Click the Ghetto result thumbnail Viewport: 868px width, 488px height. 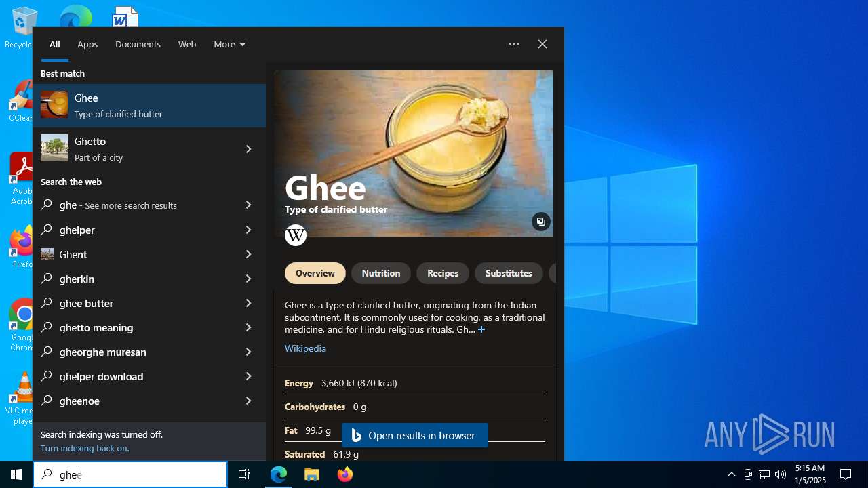(54, 148)
